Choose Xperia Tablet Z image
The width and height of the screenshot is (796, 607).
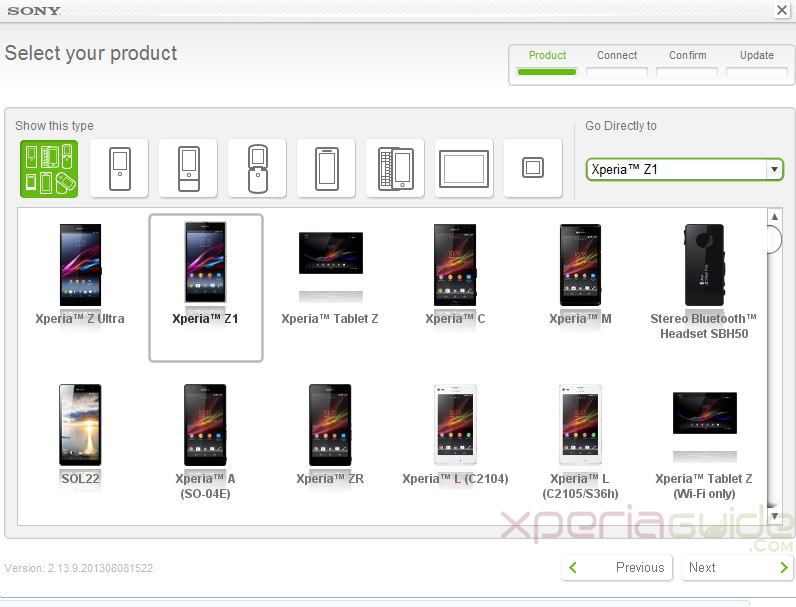point(330,253)
